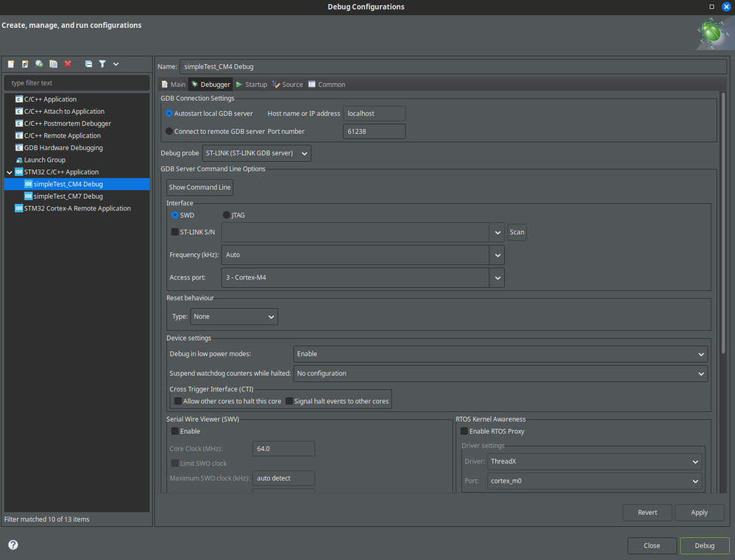Click the New launch configuration icon
The width and height of the screenshot is (735, 560).
click(x=11, y=64)
